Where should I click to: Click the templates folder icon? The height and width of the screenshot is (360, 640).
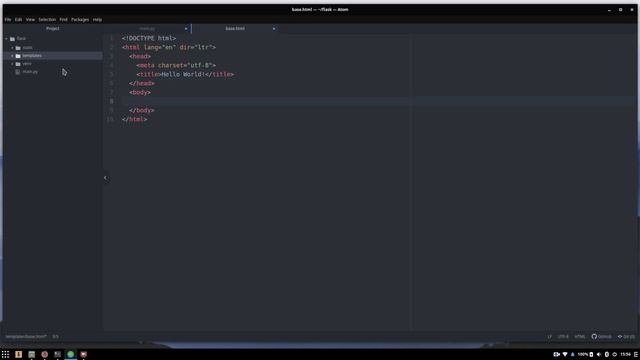[18, 56]
